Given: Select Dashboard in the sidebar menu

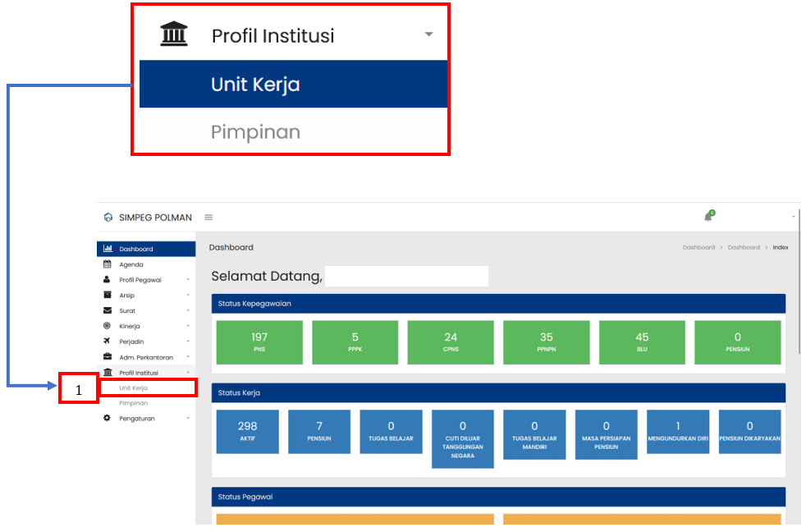Looking at the screenshot, I should pos(136,249).
